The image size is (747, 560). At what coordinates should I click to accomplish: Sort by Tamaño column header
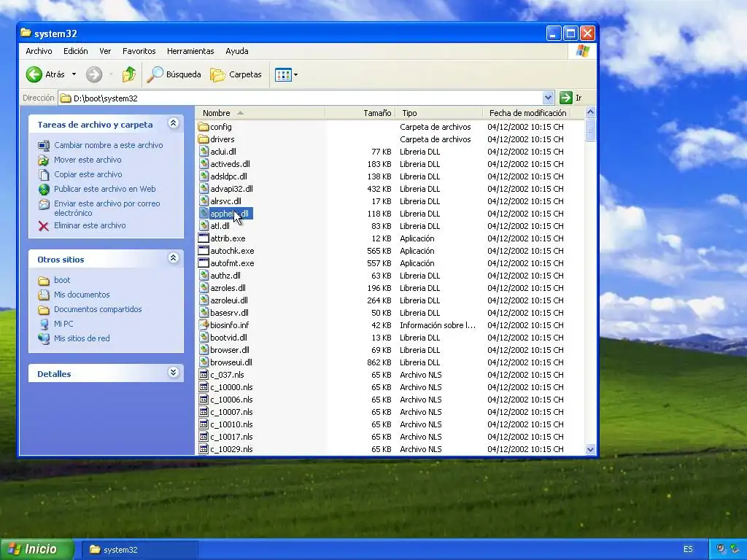[x=360, y=113]
